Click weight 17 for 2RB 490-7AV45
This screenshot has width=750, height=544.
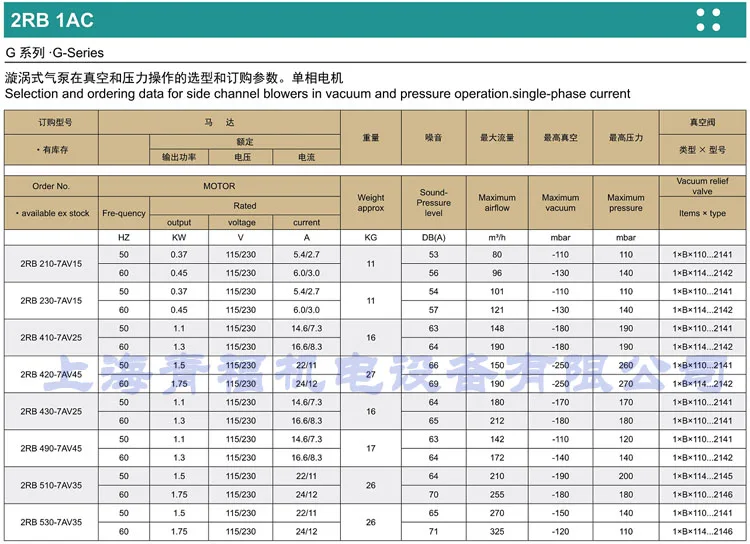pos(371,448)
